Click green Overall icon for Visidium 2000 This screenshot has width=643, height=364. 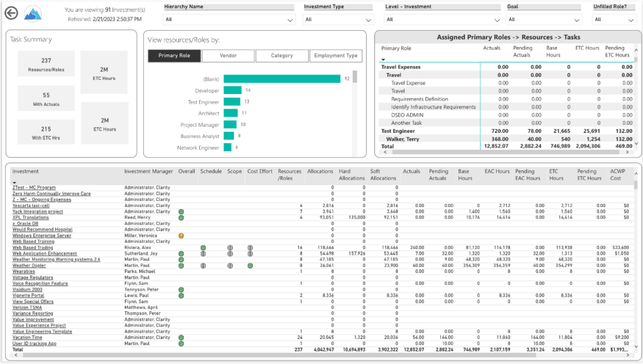[x=181, y=290]
